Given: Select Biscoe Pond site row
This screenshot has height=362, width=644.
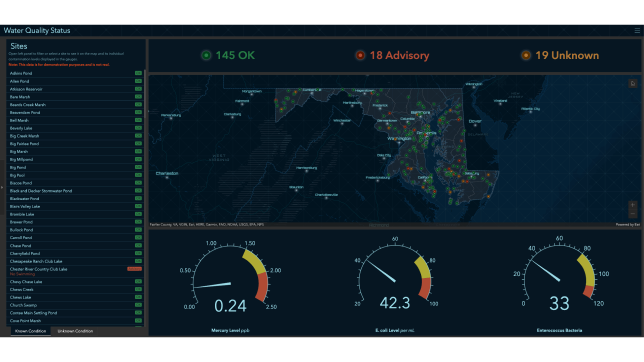Looking at the screenshot, I should [76, 183].
